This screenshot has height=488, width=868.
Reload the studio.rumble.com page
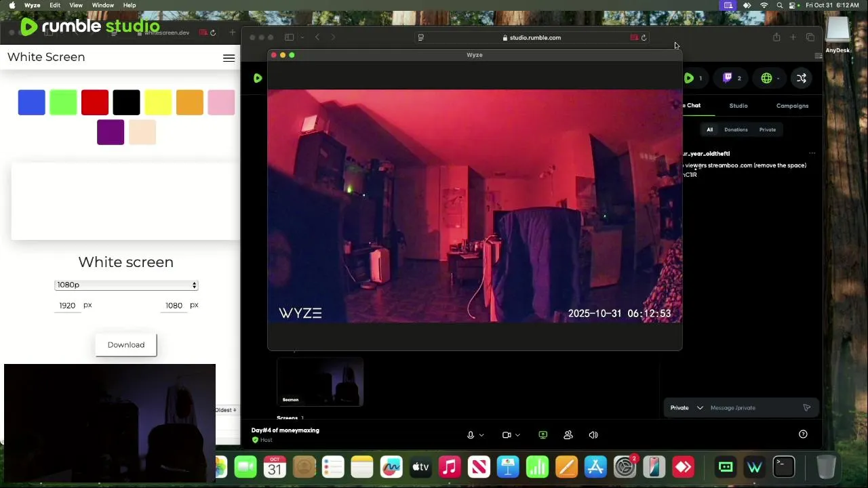point(644,38)
